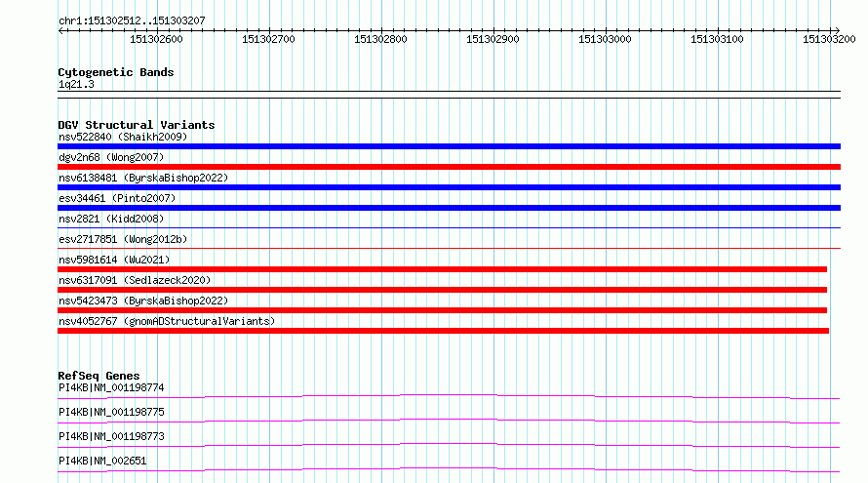
Task: Open variant dgv2n68 (Wong2007) label
Action: pyautogui.click(x=111, y=157)
